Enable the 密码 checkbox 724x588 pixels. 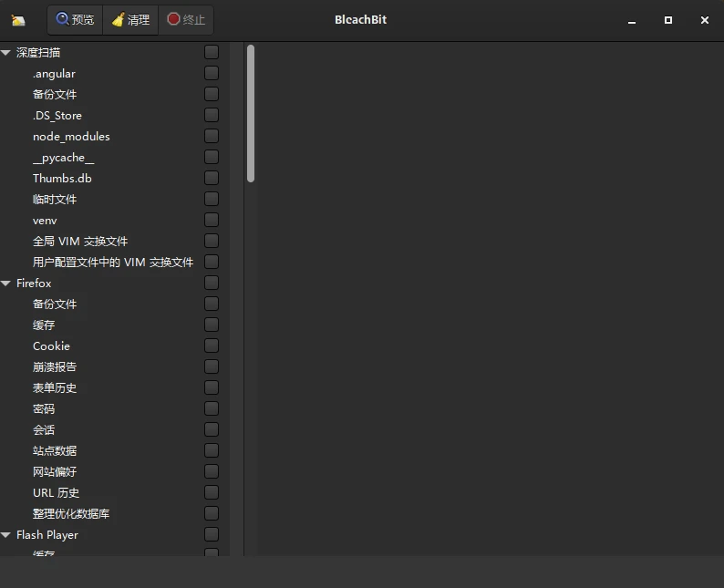point(212,408)
